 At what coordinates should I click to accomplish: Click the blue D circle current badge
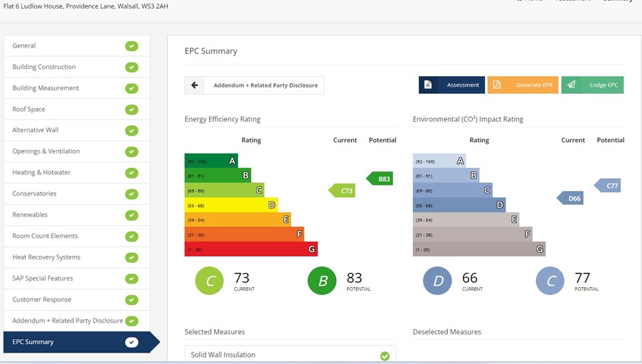[x=437, y=281]
